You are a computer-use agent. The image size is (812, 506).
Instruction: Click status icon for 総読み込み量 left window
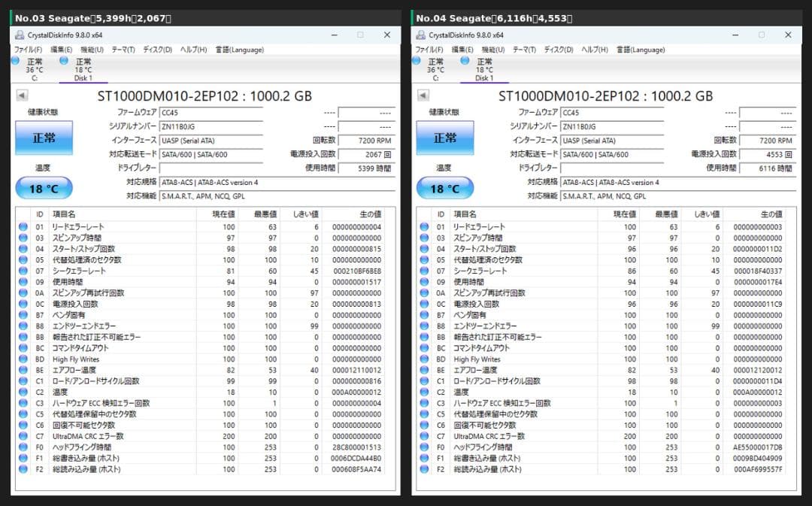point(23,469)
